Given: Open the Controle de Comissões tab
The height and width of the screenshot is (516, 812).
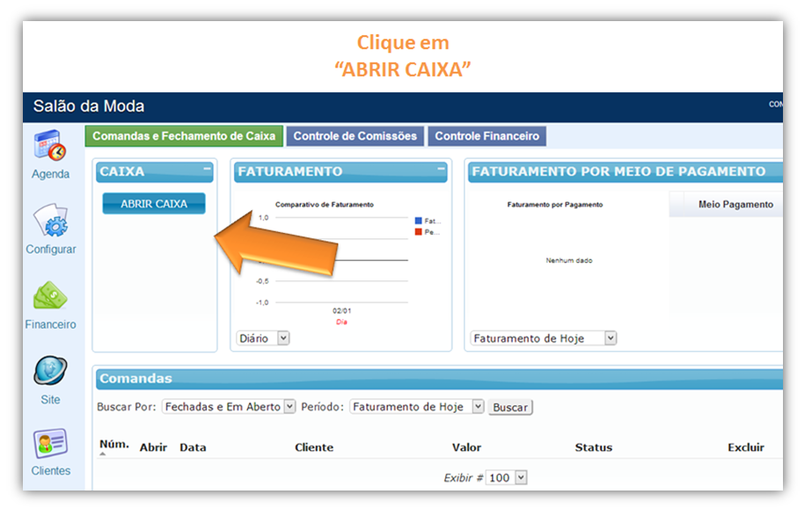Looking at the screenshot, I should [355, 136].
